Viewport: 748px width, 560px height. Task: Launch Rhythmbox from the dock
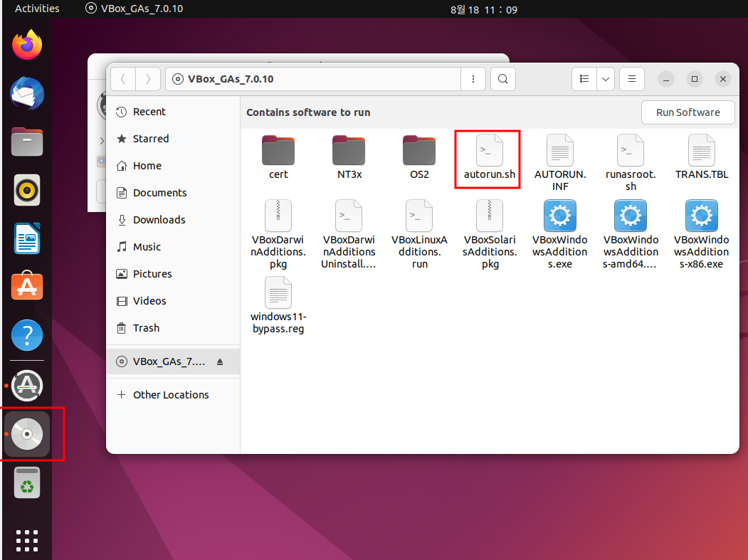click(27, 190)
